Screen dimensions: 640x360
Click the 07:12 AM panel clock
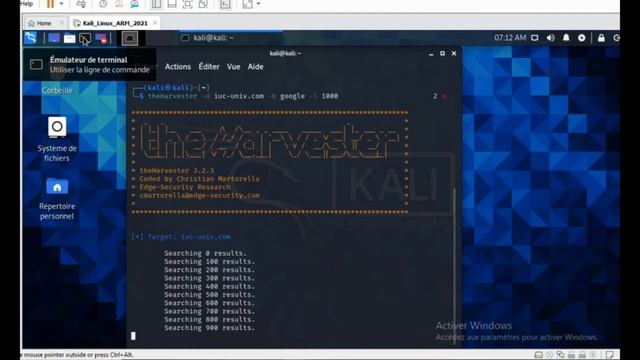(510, 38)
